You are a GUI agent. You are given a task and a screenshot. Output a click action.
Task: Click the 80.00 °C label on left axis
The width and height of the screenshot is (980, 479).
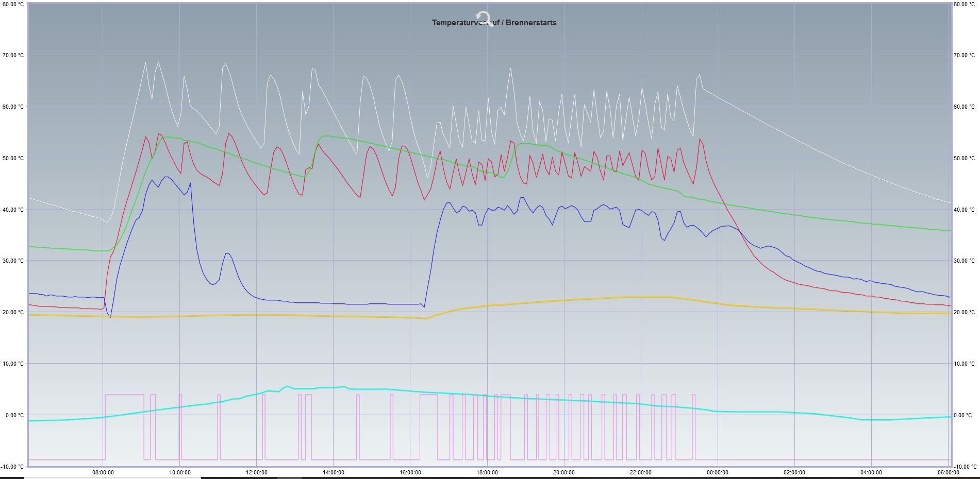click(13, 4)
